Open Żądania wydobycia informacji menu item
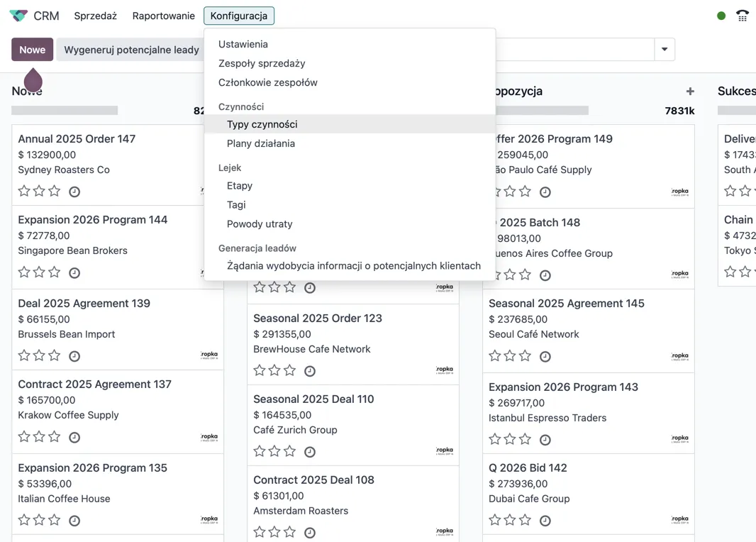This screenshot has height=542, width=756. coord(354,266)
